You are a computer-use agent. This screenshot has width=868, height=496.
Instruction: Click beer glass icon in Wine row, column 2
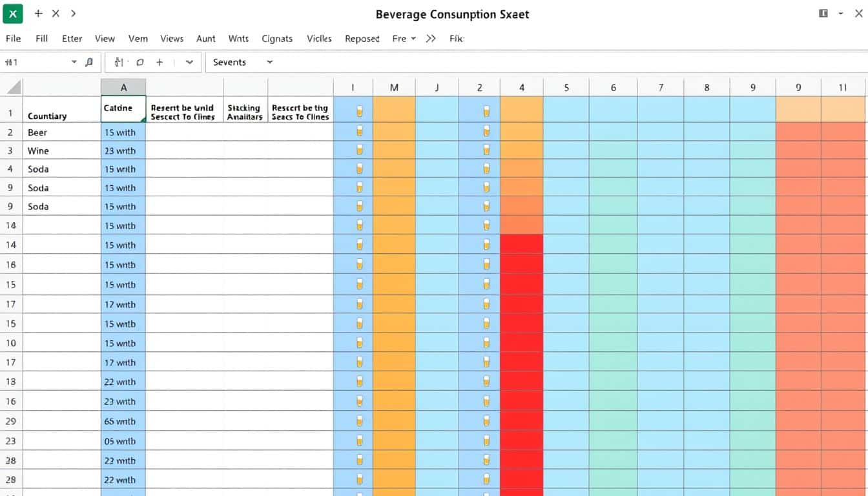pos(486,150)
